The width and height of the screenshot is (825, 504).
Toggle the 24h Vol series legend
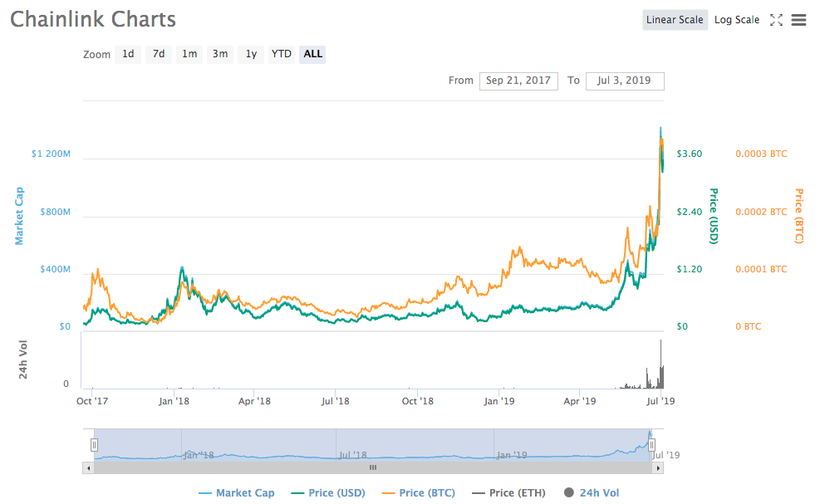[x=592, y=493]
